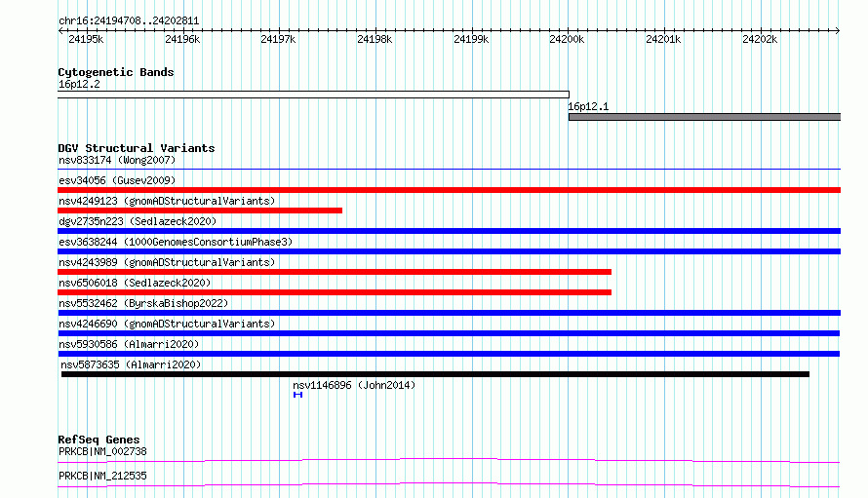Click the blue nsv4246690 variant bar
Screen dimensions: 868x498
pos(449,333)
